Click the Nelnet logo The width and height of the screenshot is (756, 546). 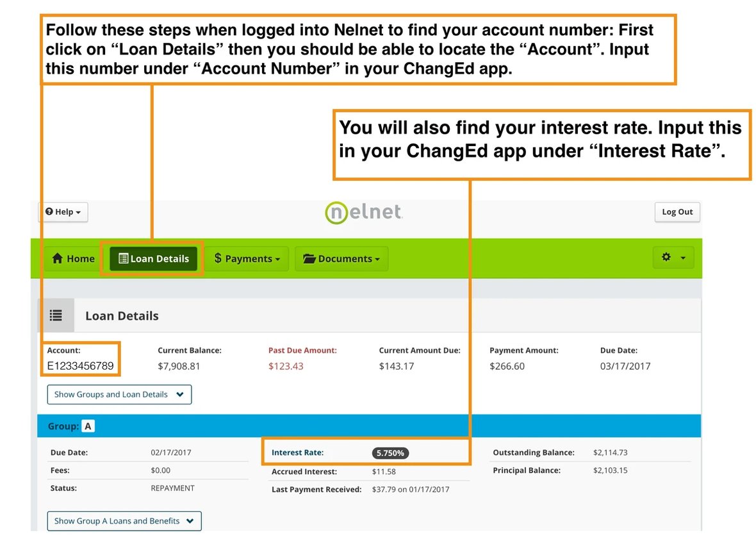[x=363, y=212]
